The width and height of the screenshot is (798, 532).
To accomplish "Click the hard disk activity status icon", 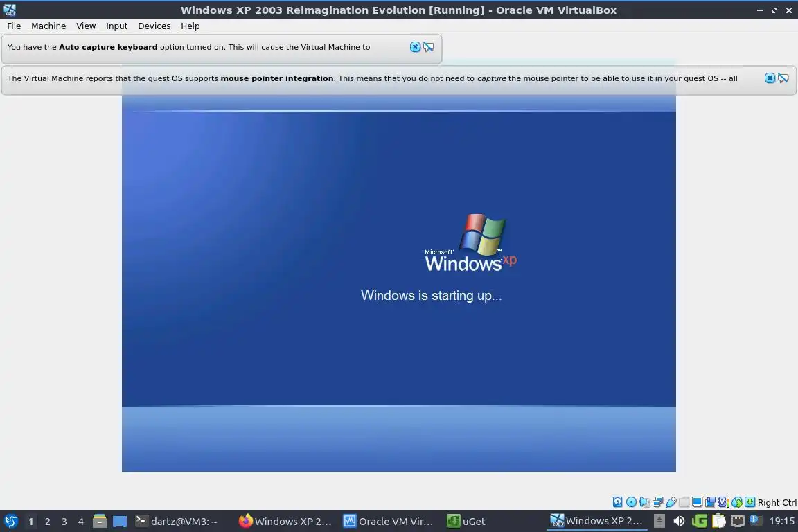I will point(617,502).
